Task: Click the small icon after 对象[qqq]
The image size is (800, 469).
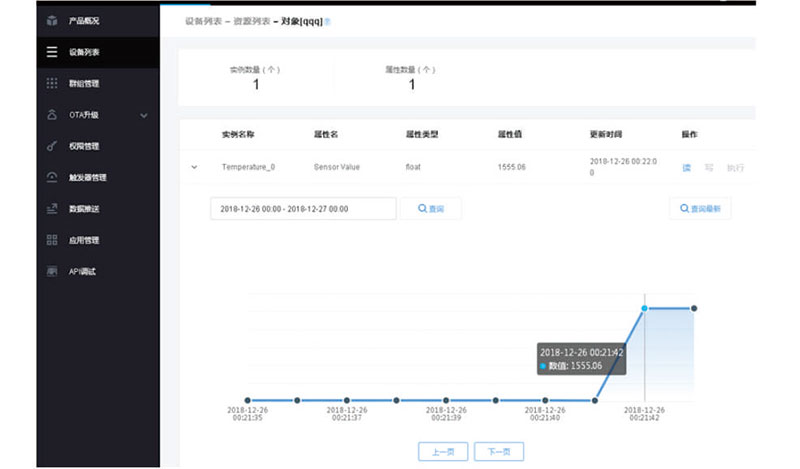Action: pos(328,22)
